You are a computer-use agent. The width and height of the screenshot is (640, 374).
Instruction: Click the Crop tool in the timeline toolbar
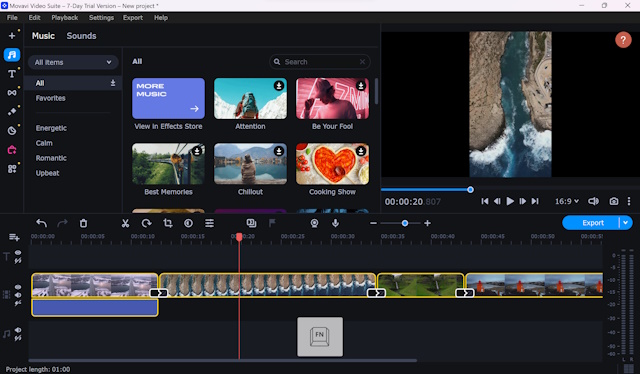coord(168,223)
